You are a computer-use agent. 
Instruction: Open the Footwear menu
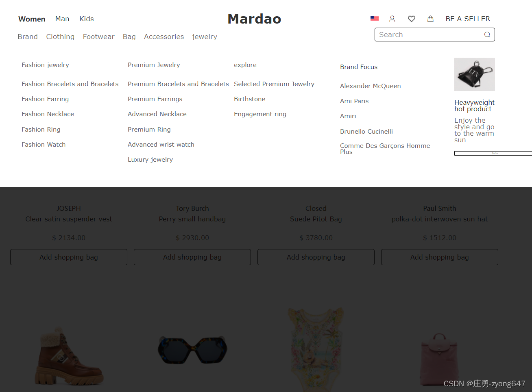[99, 37]
